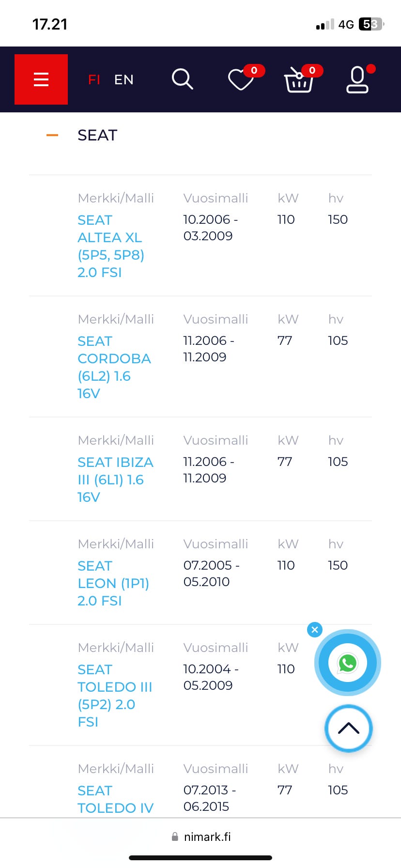
Task: Open SEAT CORDOBA (6L2) 1.6 16V link
Action: coord(114,367)
